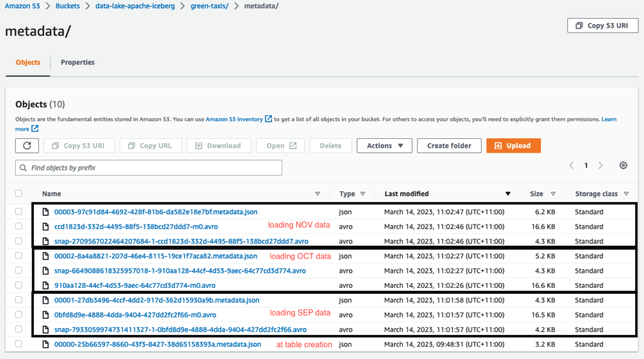The image size is (644, 359).
Task: Check the box for ccd1823d m0.avro
Action: tap(18, 226)
